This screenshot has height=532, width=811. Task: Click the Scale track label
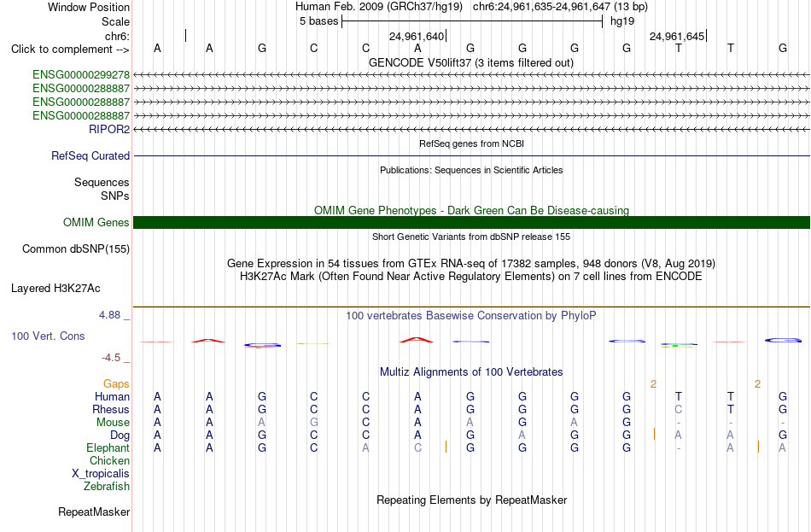pyautogui.click(x=115, y=21)
